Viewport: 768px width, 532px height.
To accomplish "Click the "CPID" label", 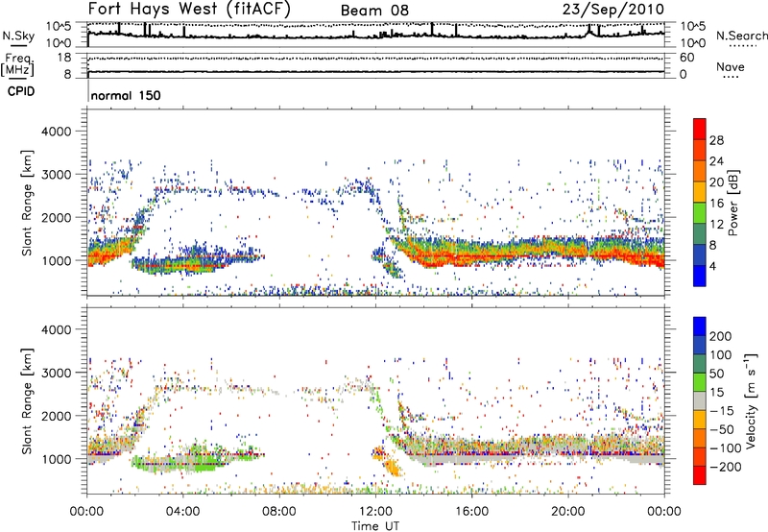I will pos(21,91).
